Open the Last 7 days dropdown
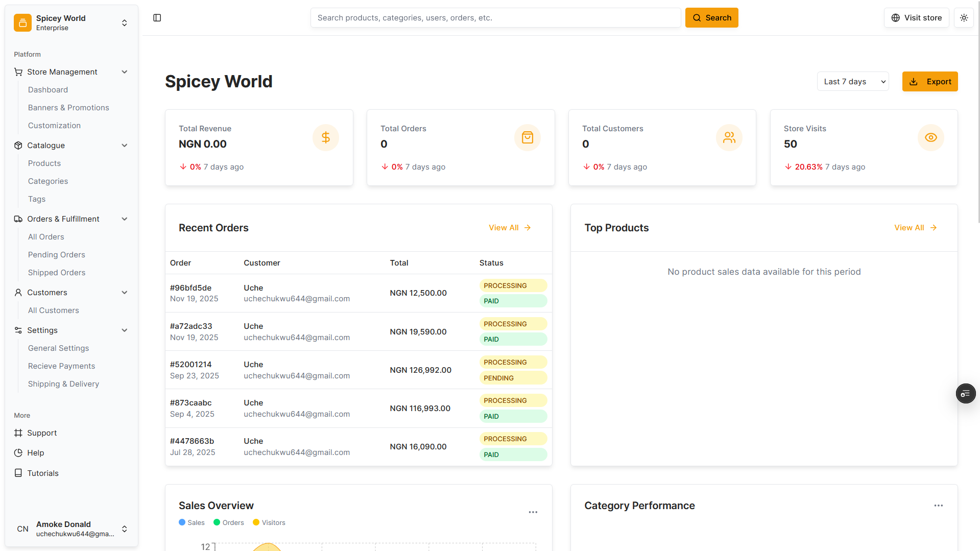This screenshot has height=551, width=980. tap(852, 81)
